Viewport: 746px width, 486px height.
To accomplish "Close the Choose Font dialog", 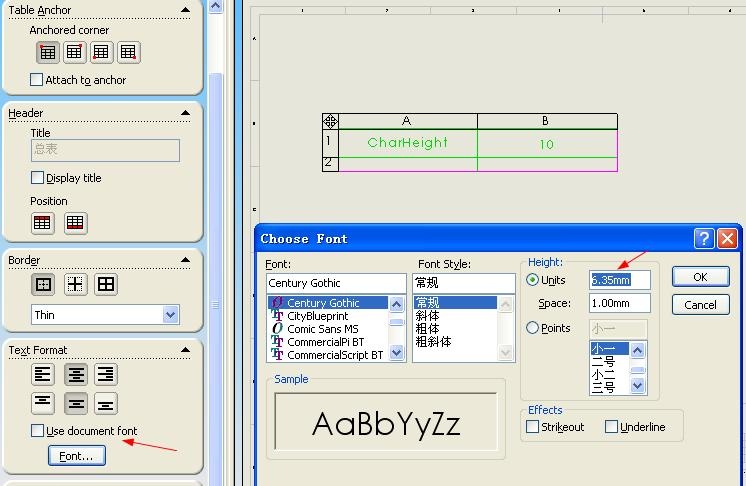I will 727,238.
